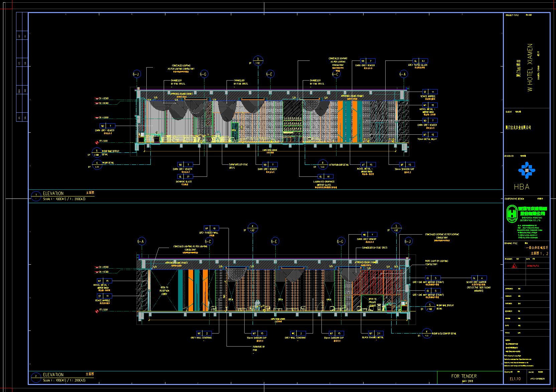
Task: Select the MT 15 tag above 30mm Shadow Gap in Elevation 1
Action: (x=406, y=164)
